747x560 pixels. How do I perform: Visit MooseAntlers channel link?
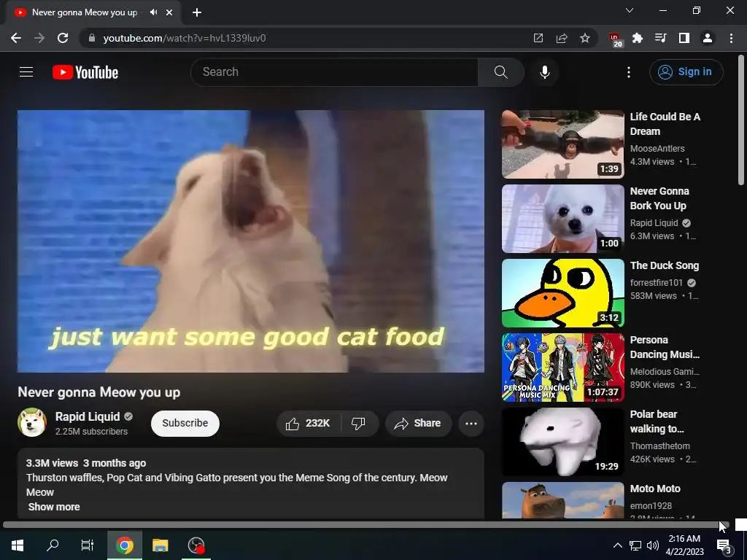(657, 149)
